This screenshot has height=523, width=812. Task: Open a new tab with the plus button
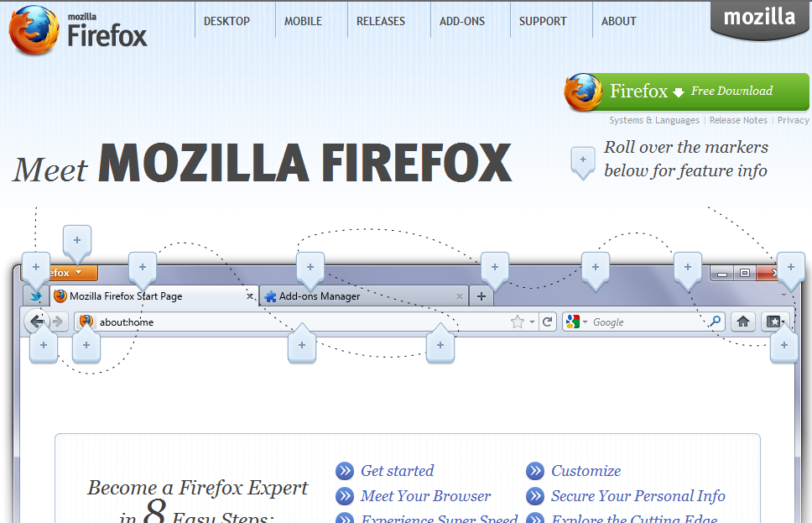tap(481, 296)
